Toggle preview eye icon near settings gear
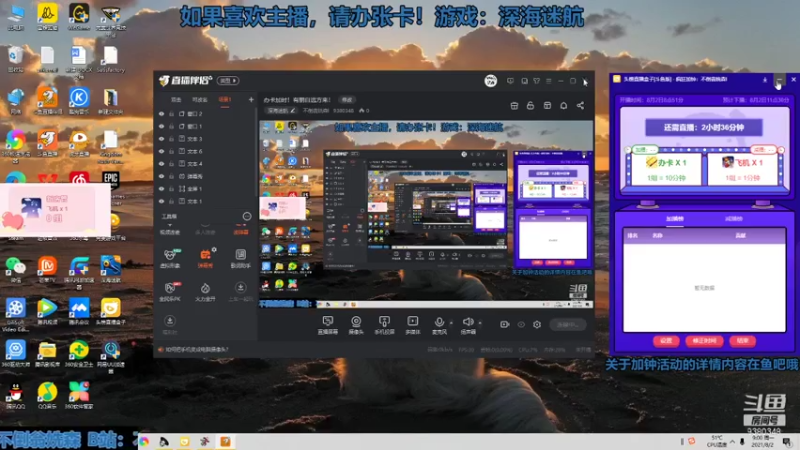 (x=521, y=324)
